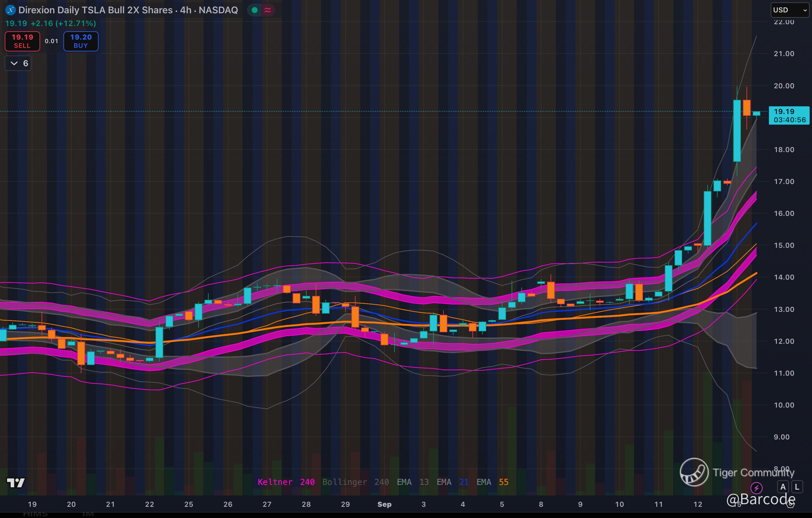Image resolution: width=812 pixels, height=518 pixels.
Task: Click the date 25 on the time axis
Action: (189, 504)
